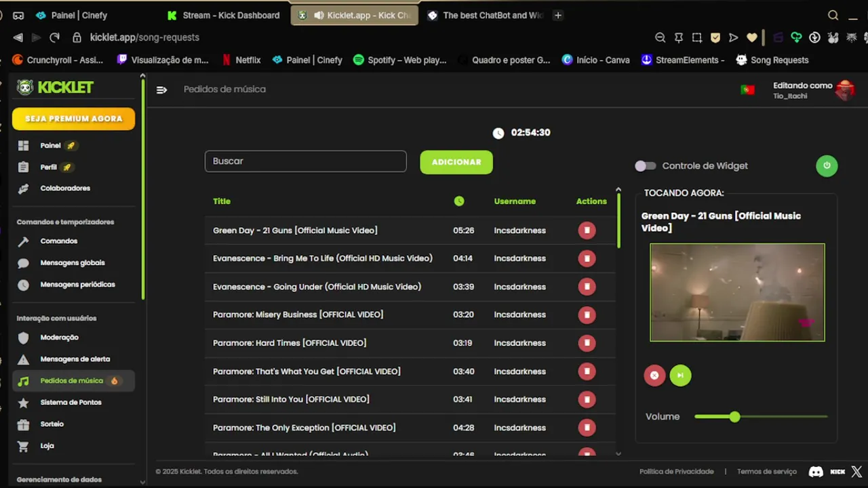
Task: Switch to The best ChatBot browser tab
Action: (x=486, y=15)
